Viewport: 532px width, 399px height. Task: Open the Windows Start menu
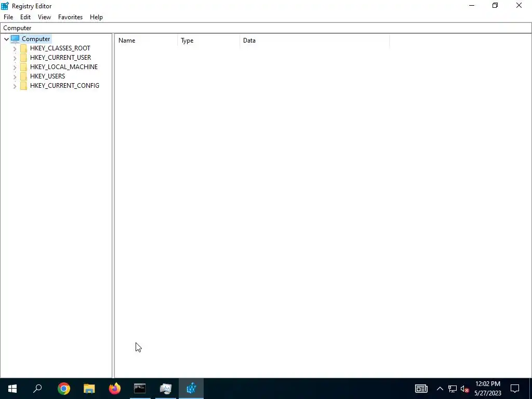click(x=12, y=389)
